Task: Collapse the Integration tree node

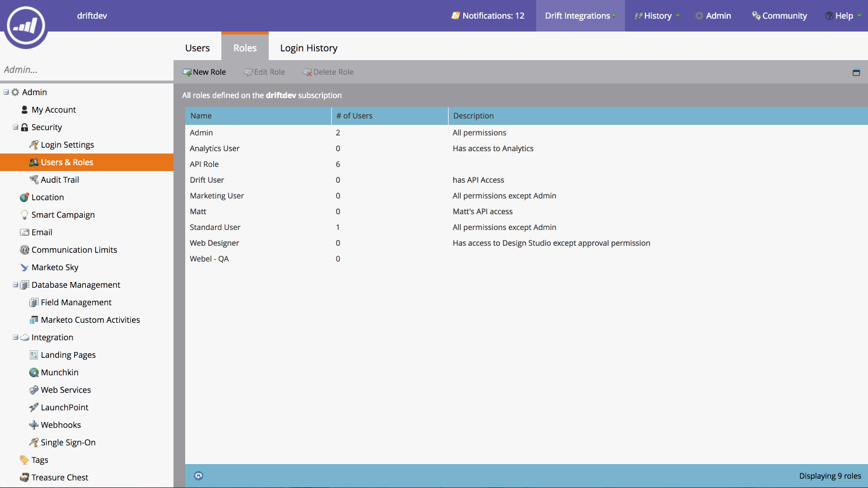Action: pos(15,337)
